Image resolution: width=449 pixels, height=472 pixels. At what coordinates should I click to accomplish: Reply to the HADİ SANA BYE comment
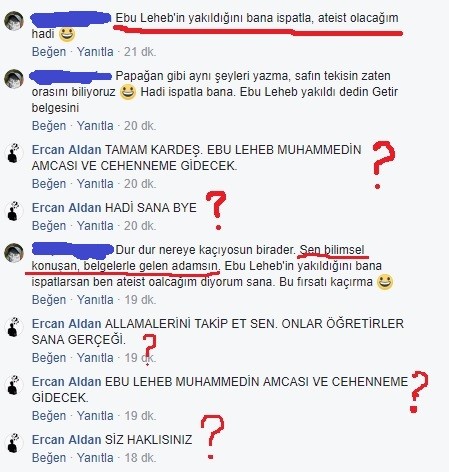pyautogui.click(x=95, y=226)
